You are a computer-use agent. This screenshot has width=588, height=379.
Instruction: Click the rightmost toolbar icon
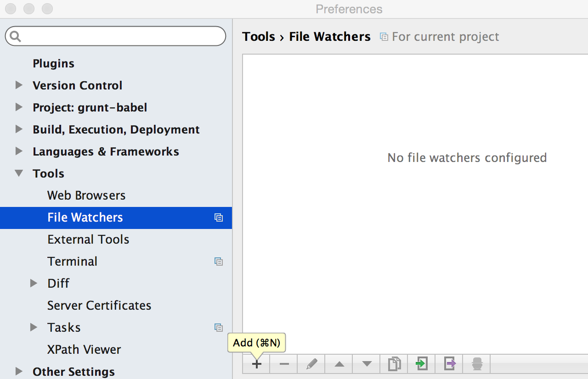[476, 364]
